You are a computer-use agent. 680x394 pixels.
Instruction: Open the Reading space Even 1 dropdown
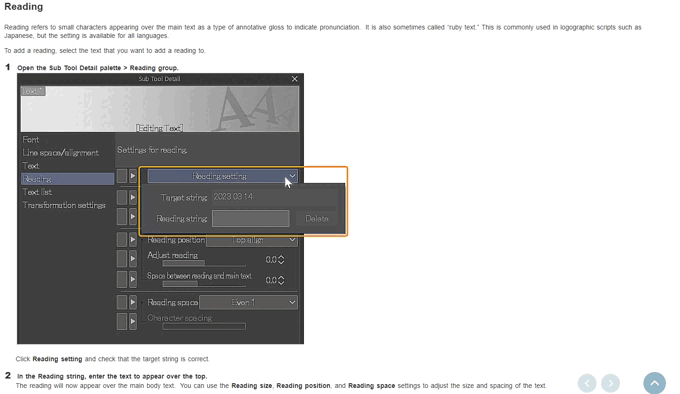pos(248,302)
